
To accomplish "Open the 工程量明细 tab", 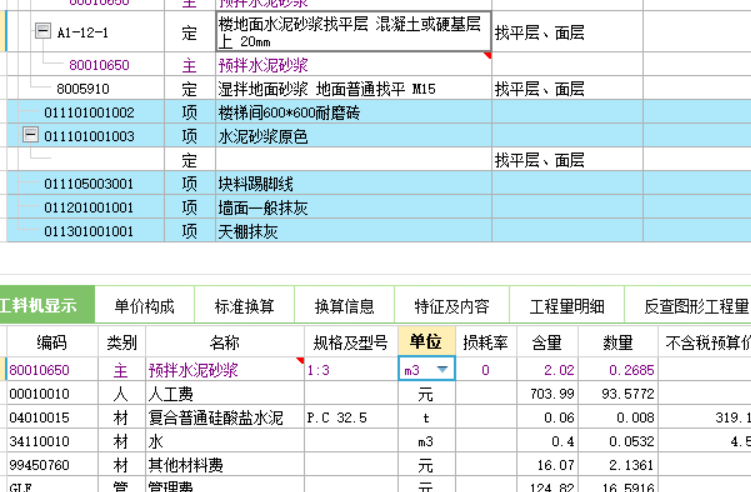I will coord(567,306).
